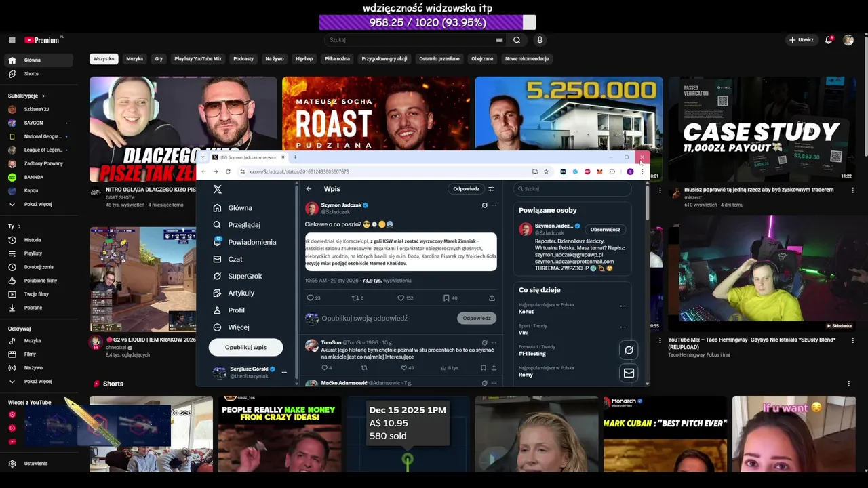Click the Opublikuj wpis button
Image resolution: width=868 pixels, height=488 pixels.
pos(245,347)
